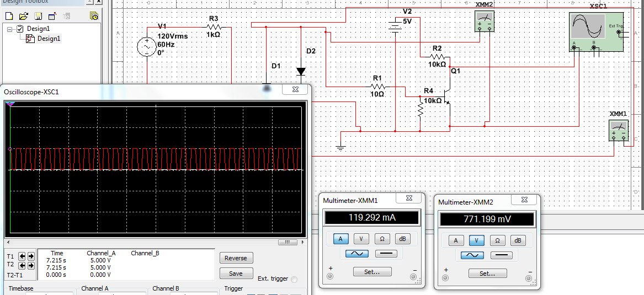Click the oscilloscope scrollbar left arrow
The image size is (644, 295).
coord(7,242)
